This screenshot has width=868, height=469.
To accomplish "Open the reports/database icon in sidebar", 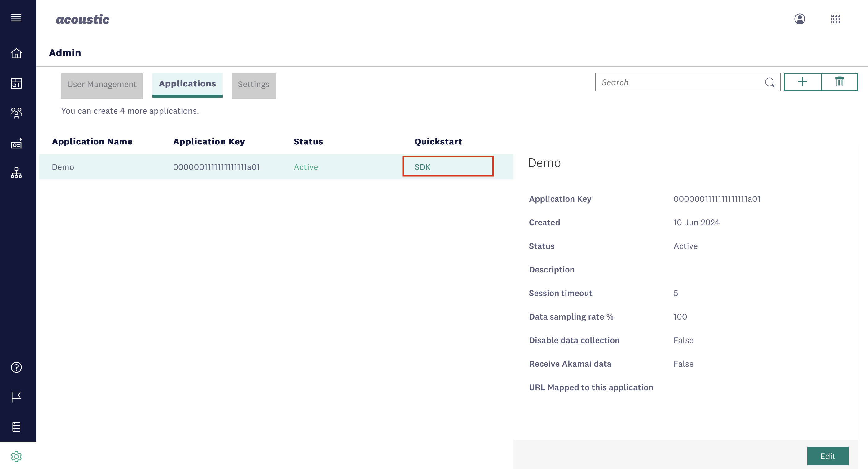I will click(16, 427).
